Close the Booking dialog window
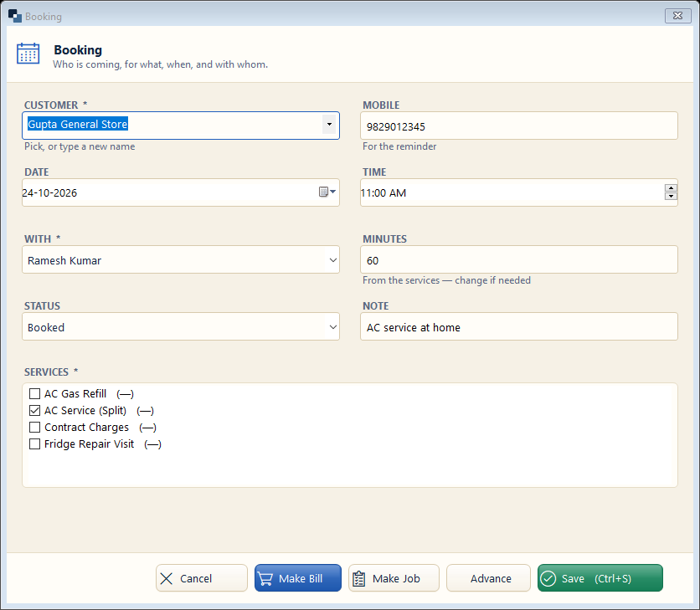 (677, 16)
